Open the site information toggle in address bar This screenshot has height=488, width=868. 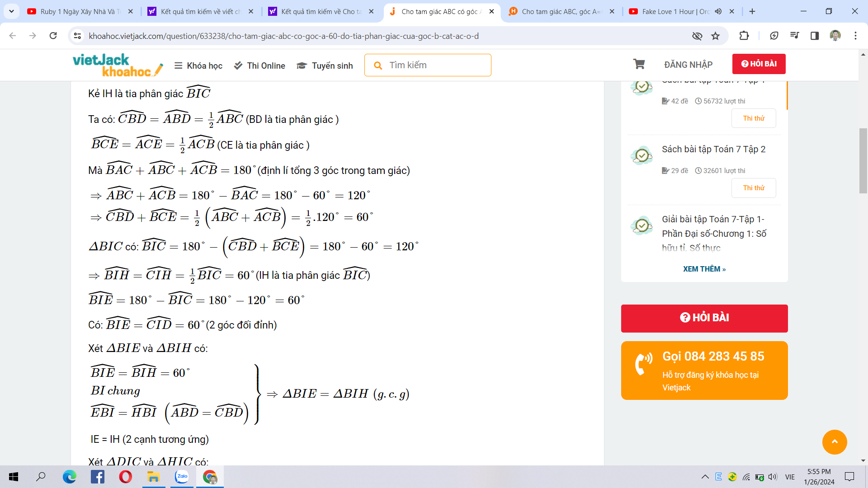(78, 36)
